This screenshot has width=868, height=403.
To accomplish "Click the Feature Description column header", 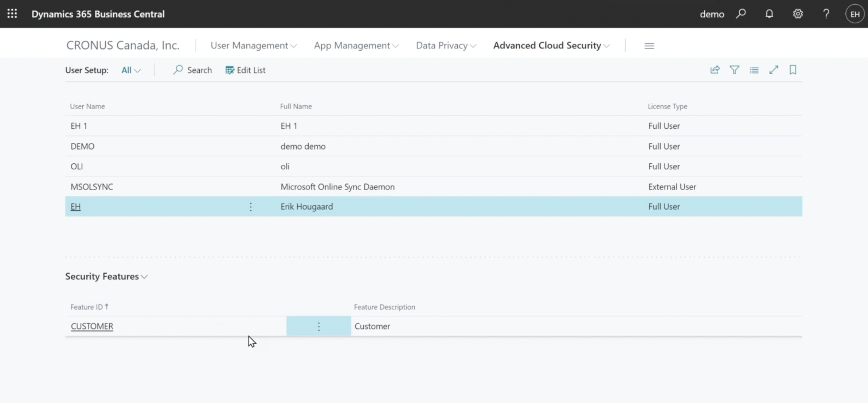I will 384,307.
